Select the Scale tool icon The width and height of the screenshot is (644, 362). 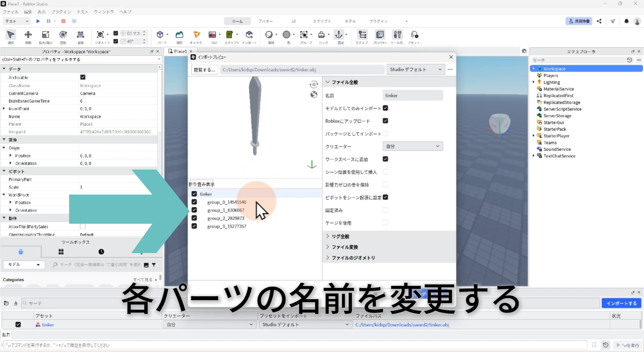46,35
